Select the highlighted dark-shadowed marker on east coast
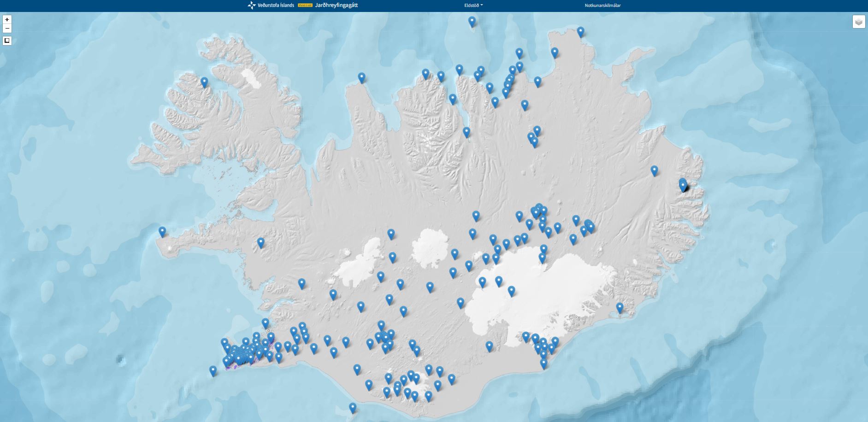This screenshot has width=868, height=422. pyautogui.click(x=683, y=185)
